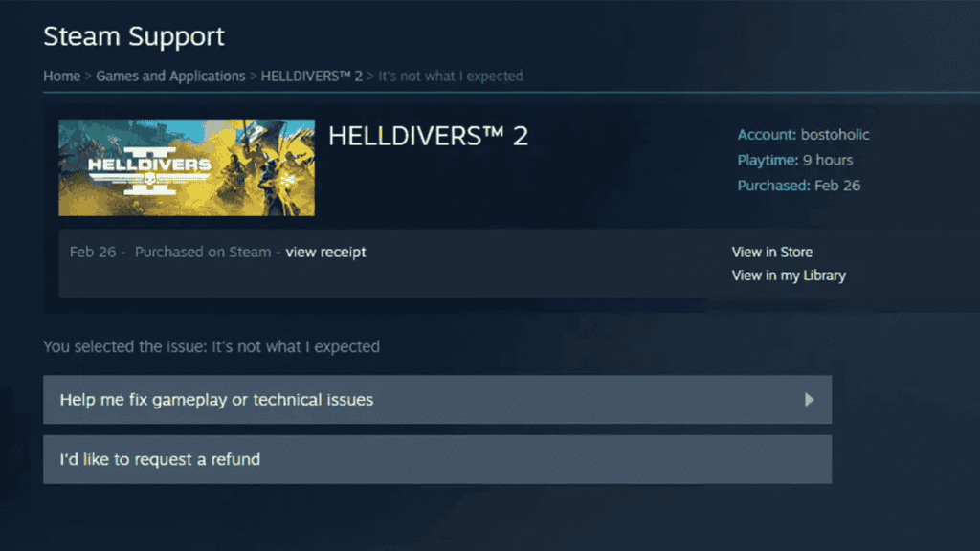
Task: Click the Steam Support page heading
Action: [134, 36]
